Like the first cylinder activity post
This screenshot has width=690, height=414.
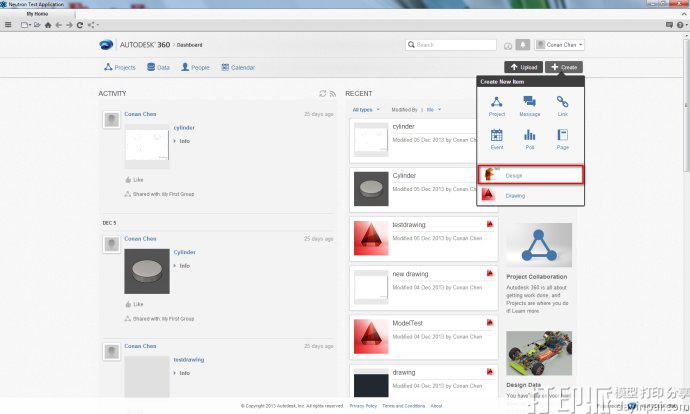point(134,180)
